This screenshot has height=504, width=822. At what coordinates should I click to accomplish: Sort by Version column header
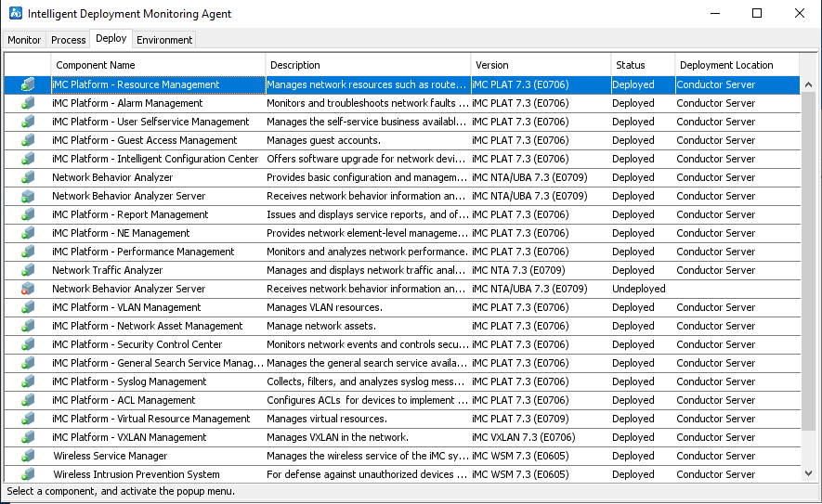pos(541,65)
